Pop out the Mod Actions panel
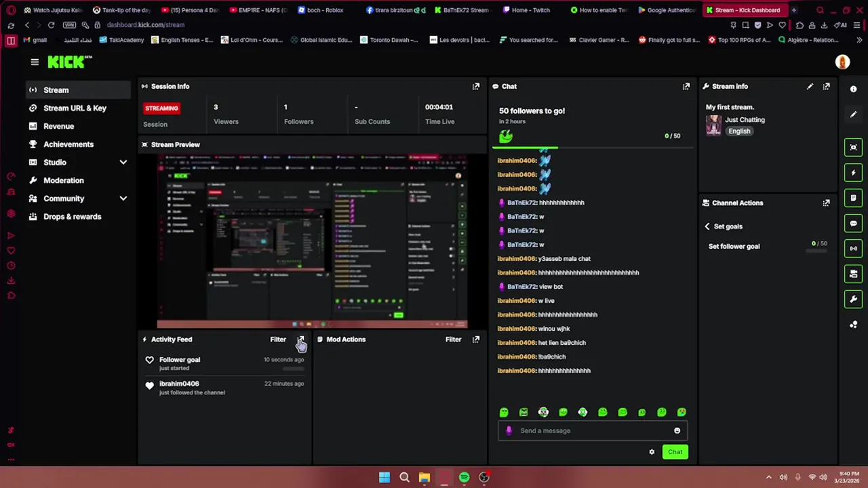 coord(476,339)
